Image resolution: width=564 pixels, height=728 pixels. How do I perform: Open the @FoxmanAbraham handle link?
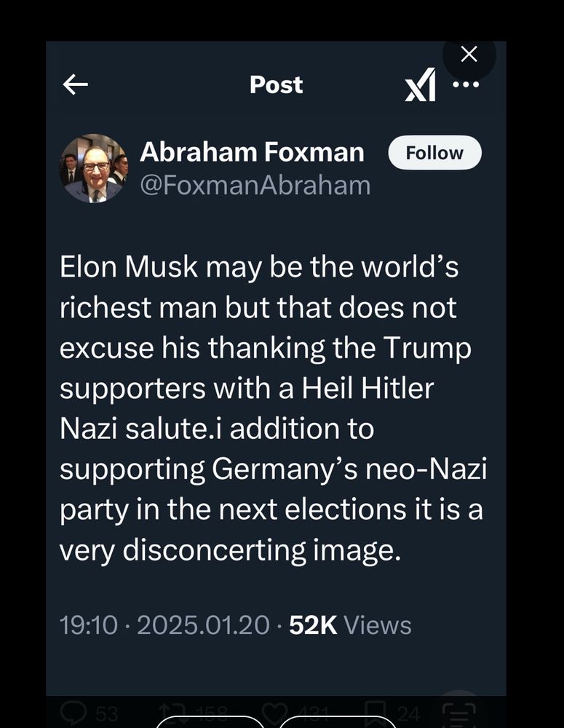255,186
